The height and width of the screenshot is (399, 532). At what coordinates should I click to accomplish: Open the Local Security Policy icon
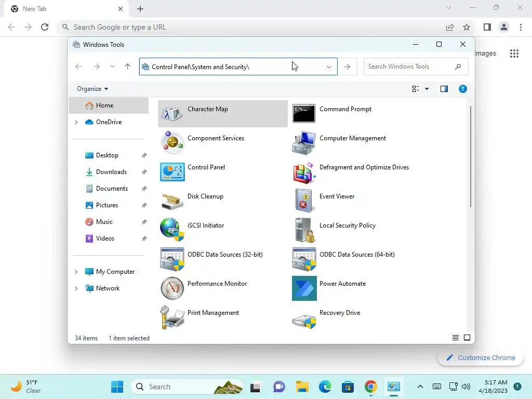click(x=304, y=230)
